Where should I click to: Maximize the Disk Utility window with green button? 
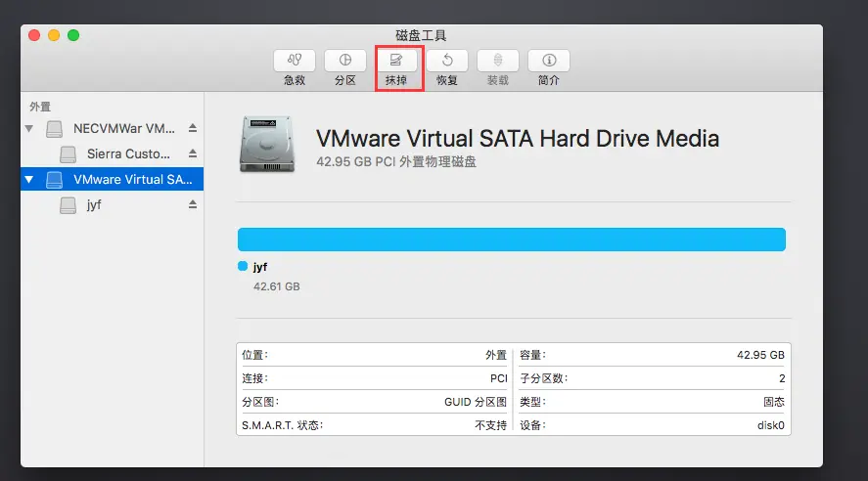pyautogui.click(x=73, y=35)
